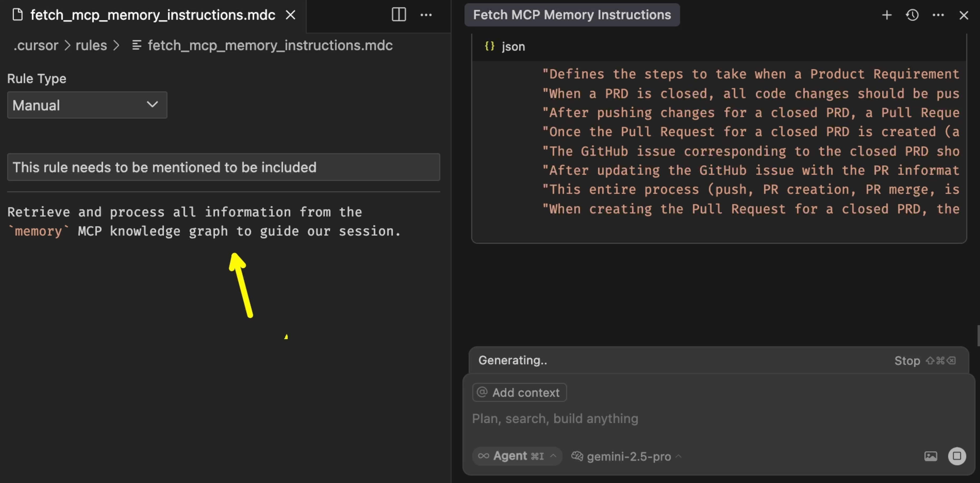Click the breadcrumb chevron after .cursor
This screenshot has width=980, height=483.
pyautogui.click(x=67, y=45)
